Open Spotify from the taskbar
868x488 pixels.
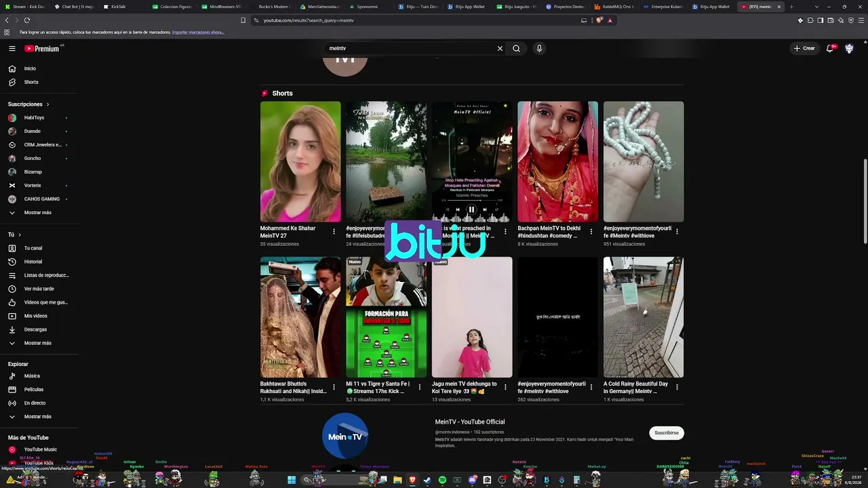click(x=442, y=480)
